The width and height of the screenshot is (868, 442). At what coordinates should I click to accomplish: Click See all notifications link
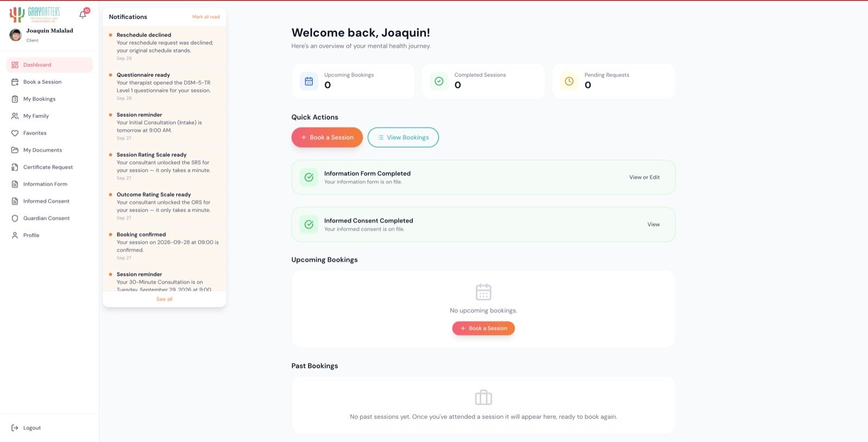pyautogui.click(x=164, y=299)
